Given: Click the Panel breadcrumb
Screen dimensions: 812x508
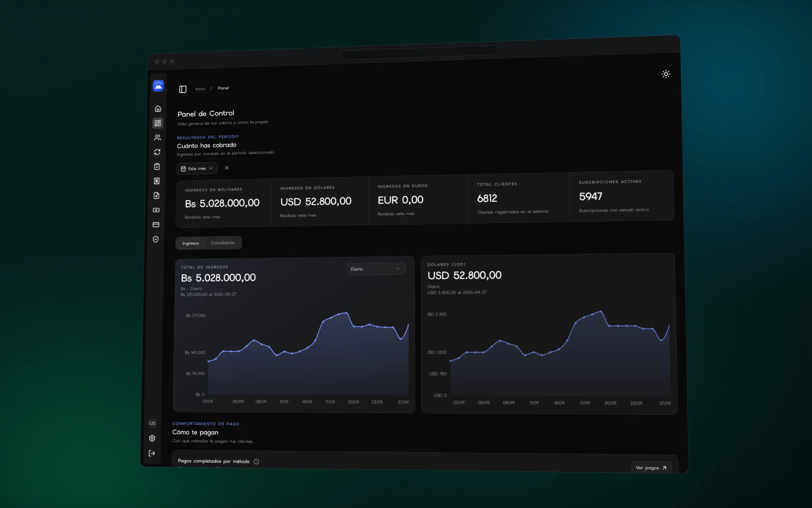Looking at the screenshot, I should pyautogui.click(x=223, y=88).
